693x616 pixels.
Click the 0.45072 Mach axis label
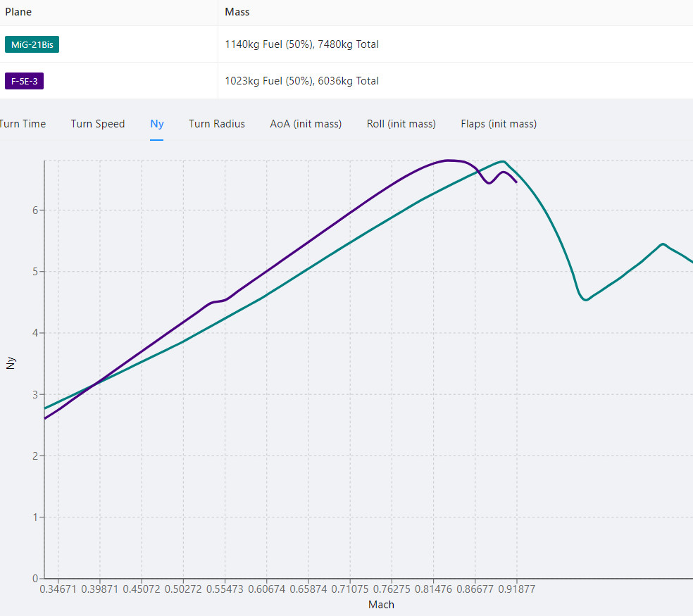click(x=142, y=589)
